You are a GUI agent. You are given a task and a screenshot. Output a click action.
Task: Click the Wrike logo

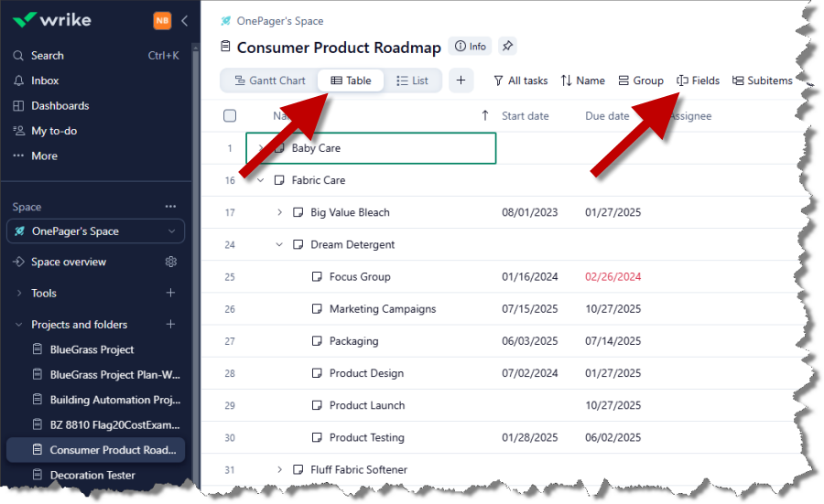click(x=52, y=20)
